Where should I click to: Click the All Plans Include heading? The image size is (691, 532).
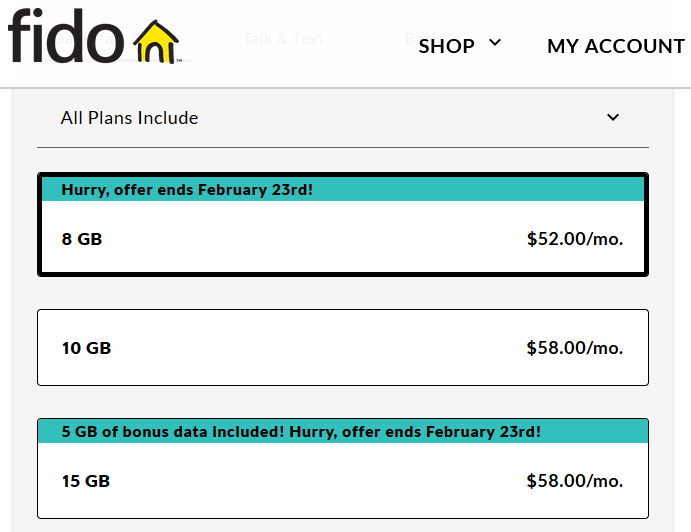click(x=129, y=118)
